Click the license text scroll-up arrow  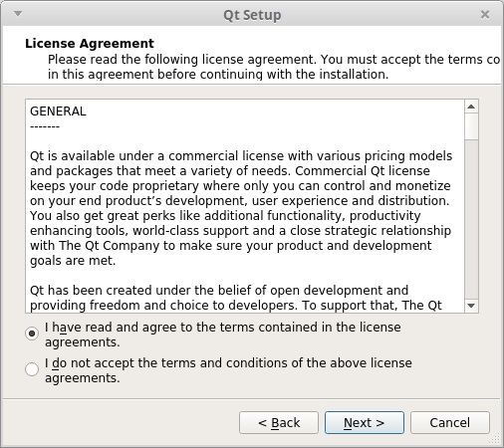coord(471,107)
